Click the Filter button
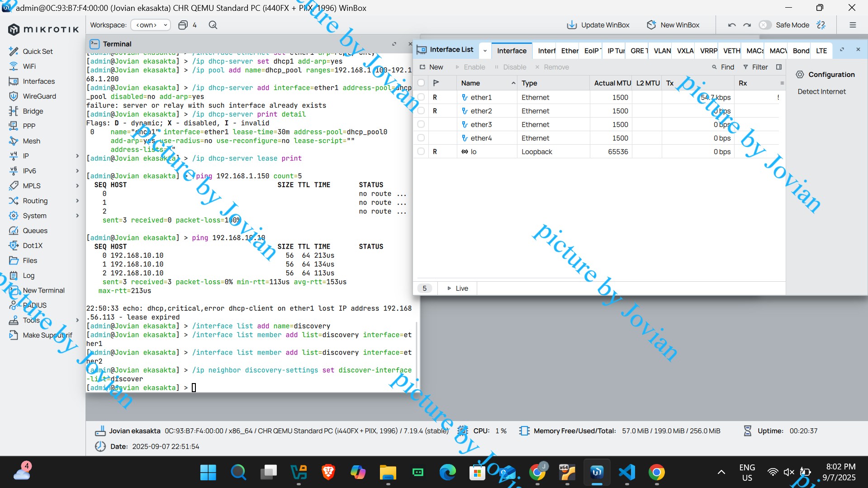The image size is (868, 488). click(x=755, y=67)
